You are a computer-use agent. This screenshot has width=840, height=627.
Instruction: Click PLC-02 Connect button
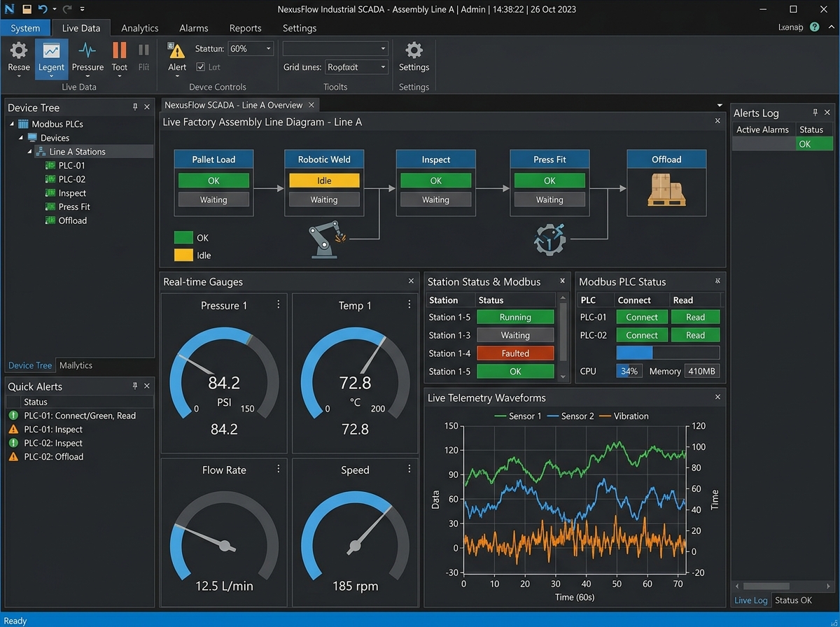pos(642,335)
